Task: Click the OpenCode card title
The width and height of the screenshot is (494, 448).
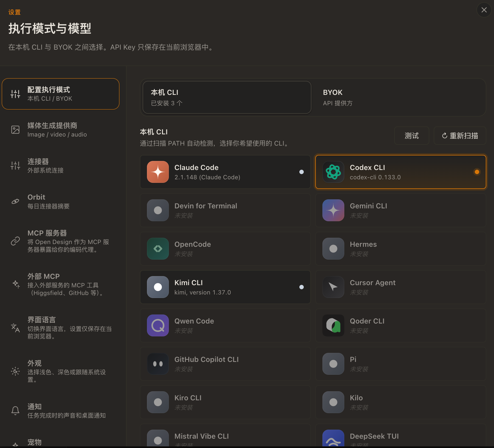Action: [x=193, y=244]
